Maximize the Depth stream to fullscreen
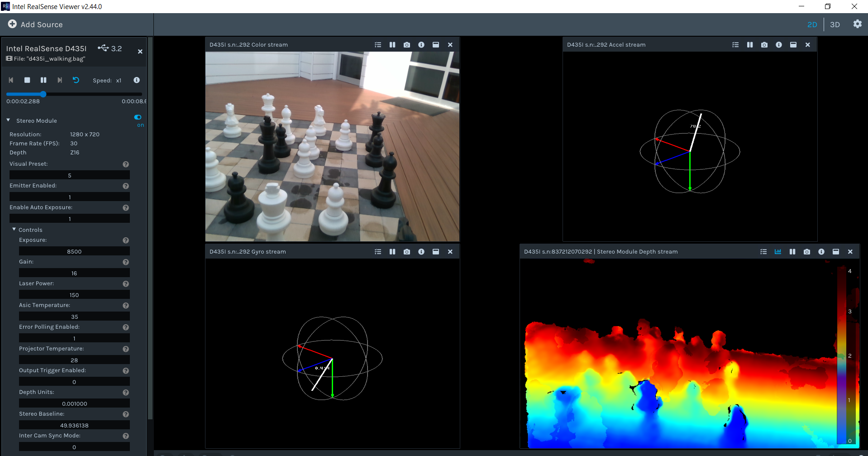The image size is (868, 456). tap(836, 251)
